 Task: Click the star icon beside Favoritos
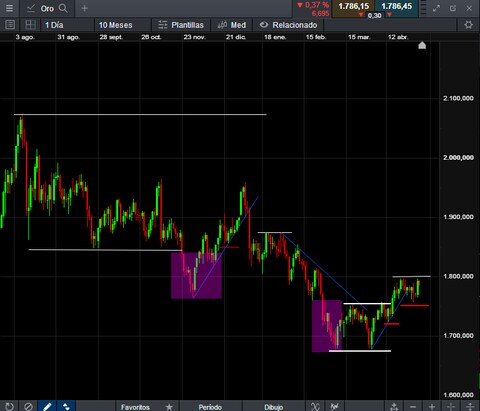pyautogui.click(x=169, y=407)
